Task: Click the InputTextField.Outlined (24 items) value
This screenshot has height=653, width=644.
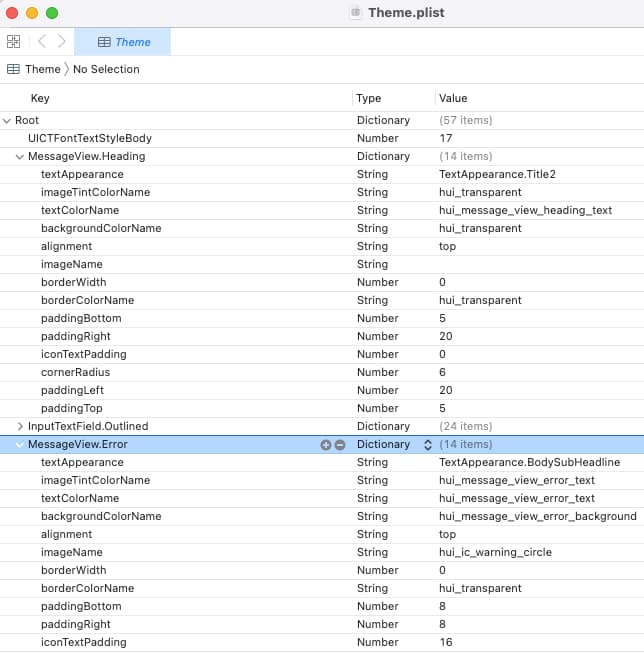Action: point(466,426)
